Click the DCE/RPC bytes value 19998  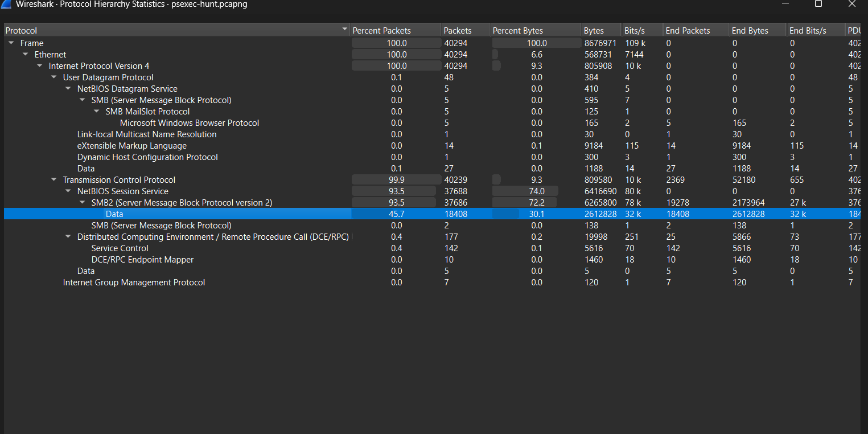(x=595, y=237)
